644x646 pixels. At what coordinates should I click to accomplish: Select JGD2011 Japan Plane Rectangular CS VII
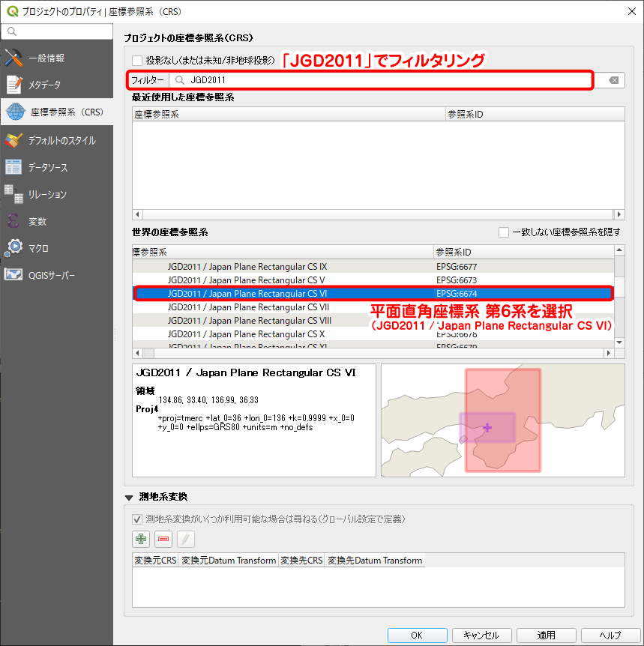pos(248,307)
